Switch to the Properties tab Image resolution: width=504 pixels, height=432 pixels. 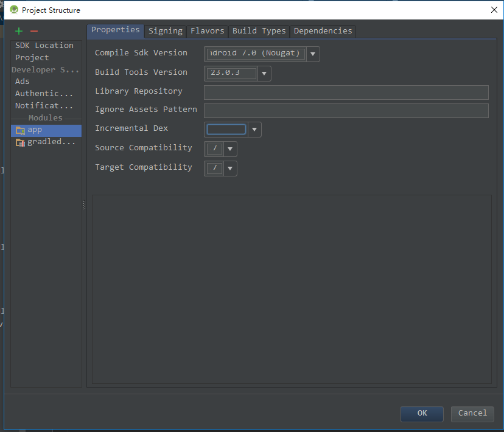(x=116, y=31)
